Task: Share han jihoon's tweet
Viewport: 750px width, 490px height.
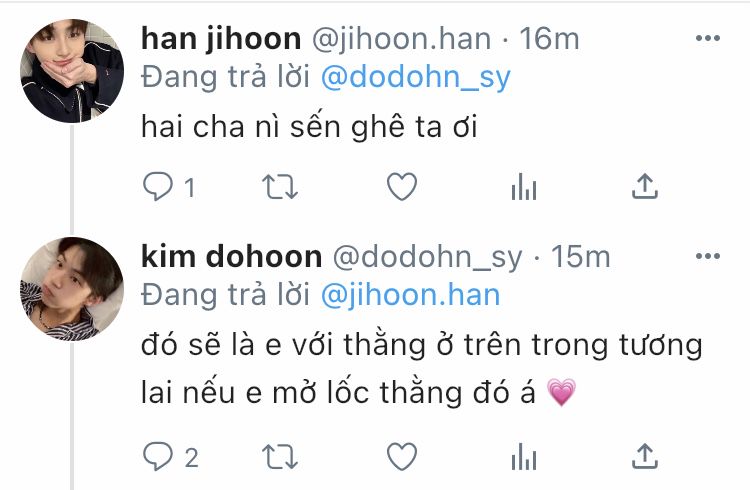Action: (x=645, y=186)
